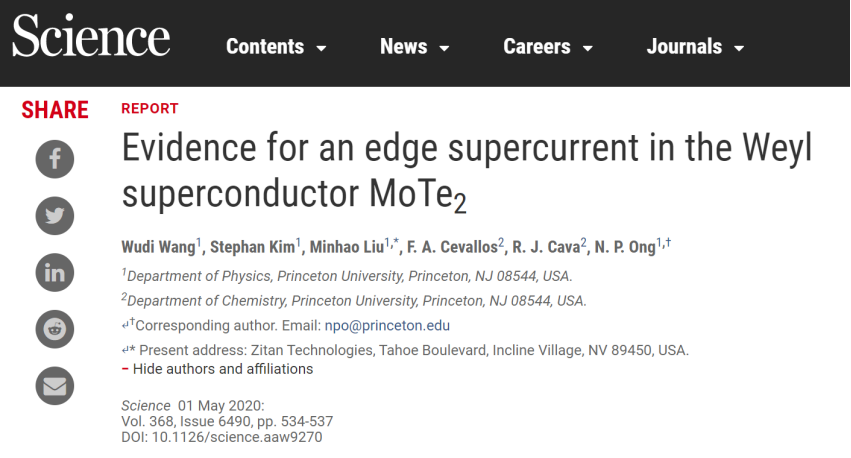Collapse with Hide authors and affiliations

217,369
